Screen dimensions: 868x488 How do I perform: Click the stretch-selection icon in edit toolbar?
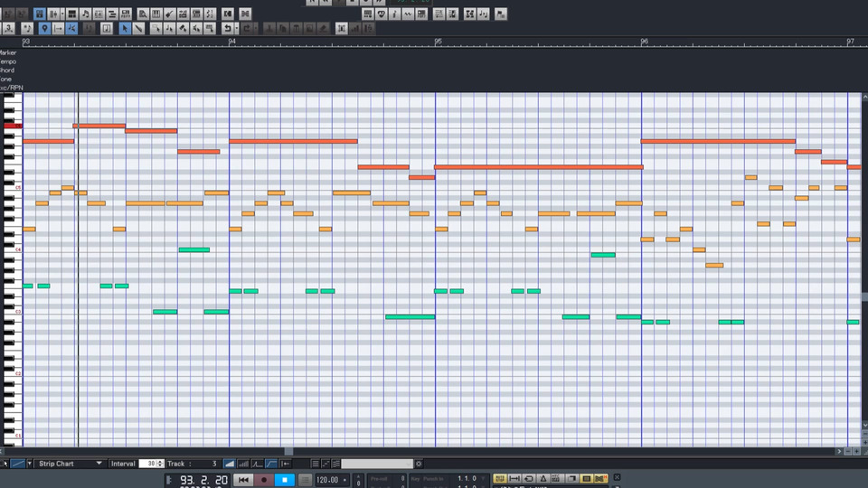(342, 28)
